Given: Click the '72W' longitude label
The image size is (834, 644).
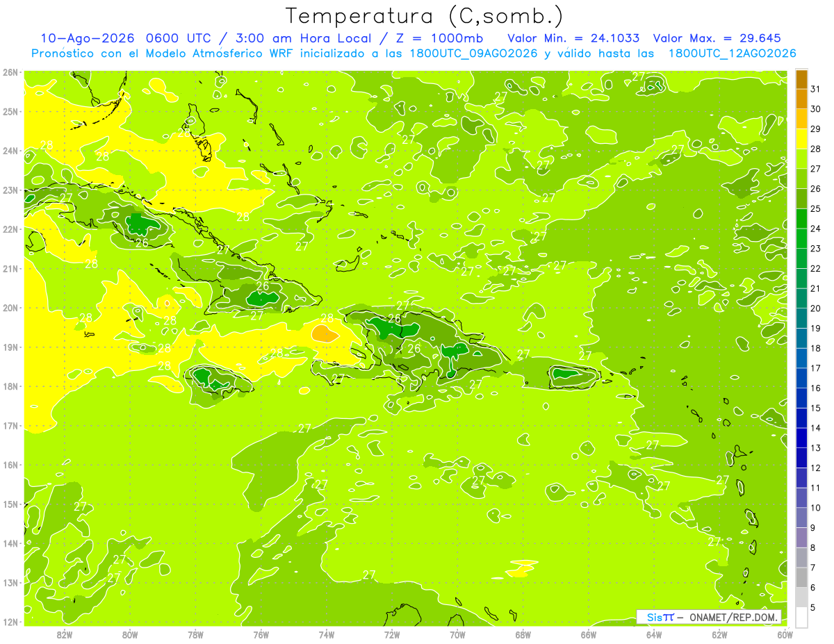Looking at the screenshot, I should click(x=392, y=634).
